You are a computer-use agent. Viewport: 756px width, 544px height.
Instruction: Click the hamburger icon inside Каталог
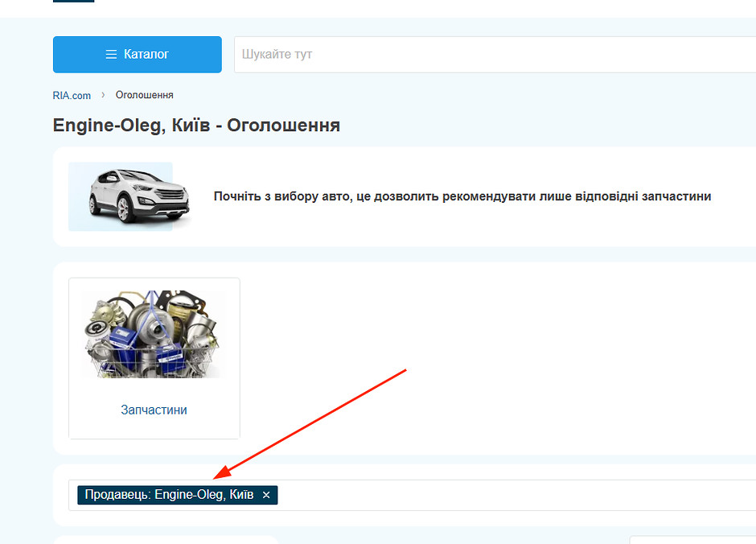[112, 55]
